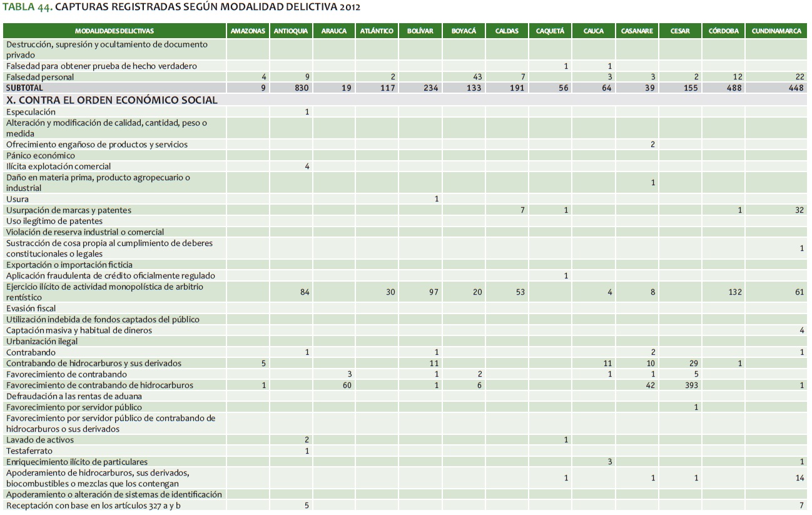812x515 pixels.
Task: Select the CASANARE column header
Action: coord(637,31)
